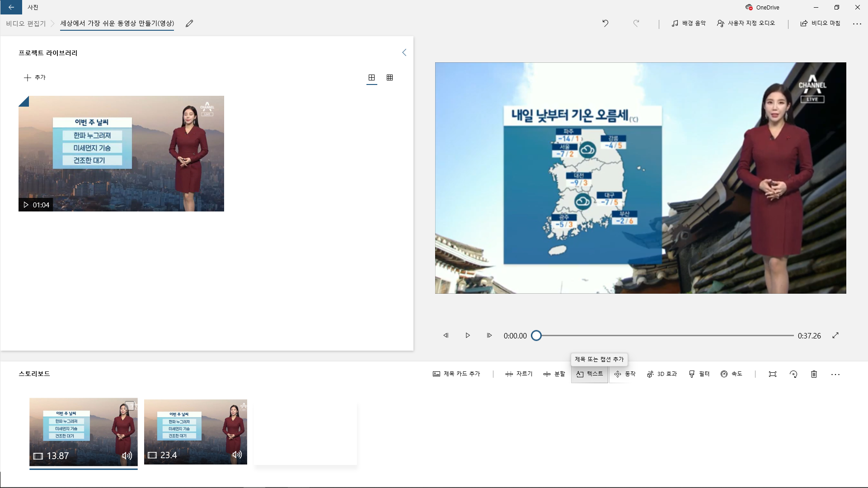Image resolution: width=868 pixels, height=488 pixels.
Task: Click 비디오 마침 to finish video
Action: (820, 23)
